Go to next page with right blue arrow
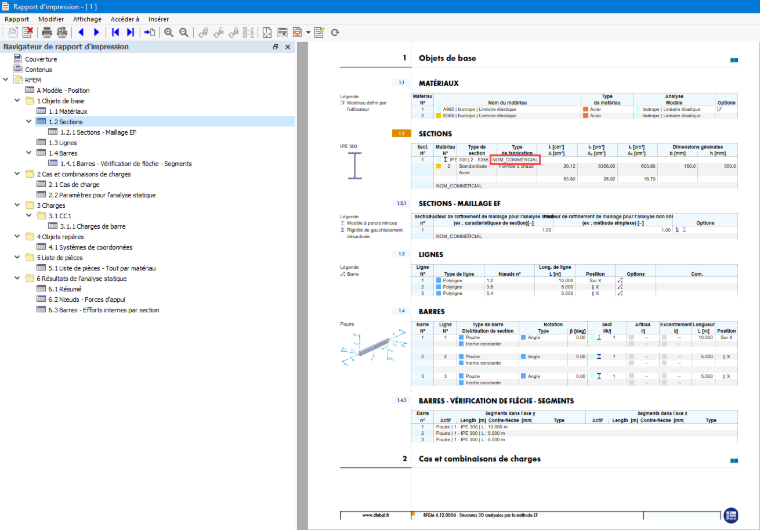760x530 pixels. 96,32
